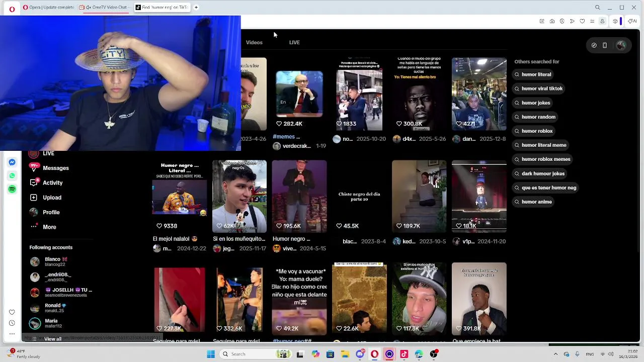Open video thumbnail with 189.7K likes
644x362 pixels.
pyautogui.click(x=419, y=197)
